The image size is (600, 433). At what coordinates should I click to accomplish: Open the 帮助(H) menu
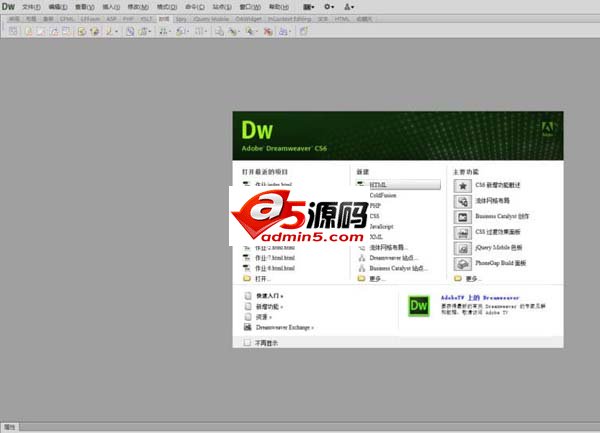(x=279, y=7)
